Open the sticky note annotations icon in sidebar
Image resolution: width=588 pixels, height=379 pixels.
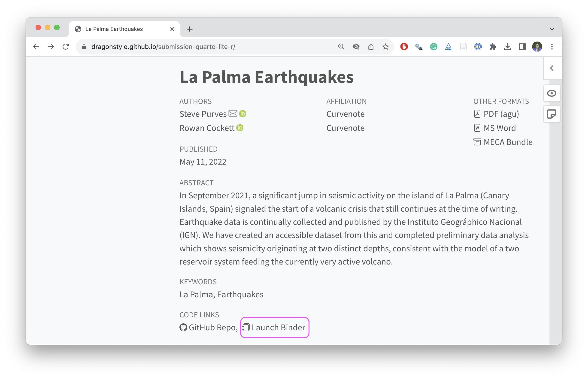click(x=552, y=114)
